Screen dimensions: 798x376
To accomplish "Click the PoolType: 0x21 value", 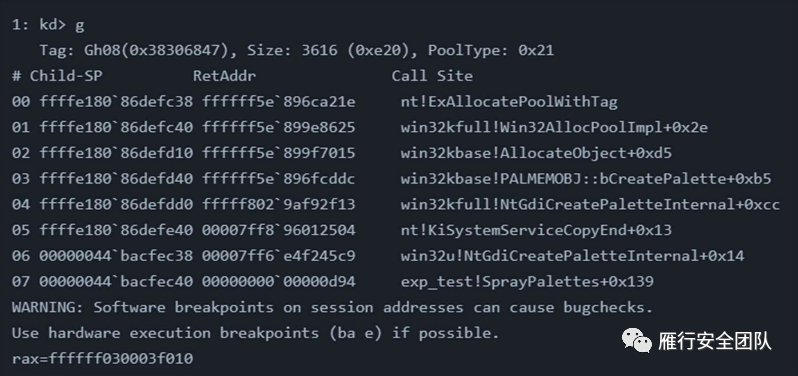I will [x=491, y=50].
